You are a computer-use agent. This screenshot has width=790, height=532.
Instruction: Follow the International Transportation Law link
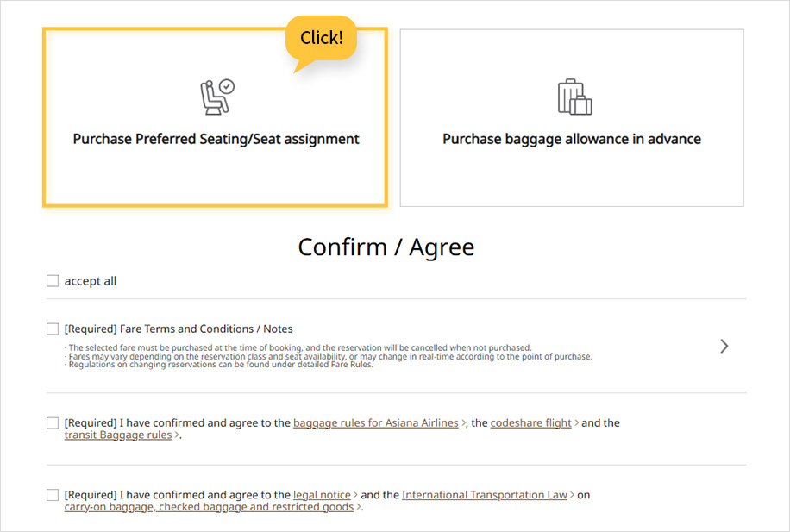[x=484, y=495]
